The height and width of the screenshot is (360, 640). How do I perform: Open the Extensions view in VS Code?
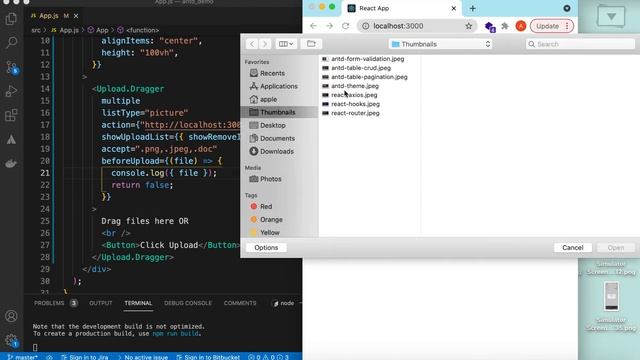pos(11,115)
